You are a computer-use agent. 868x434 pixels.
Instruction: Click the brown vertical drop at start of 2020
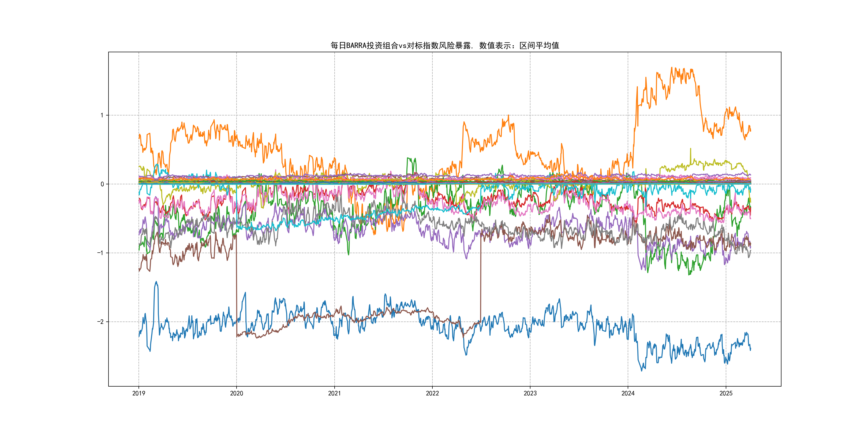coord(237,286)
